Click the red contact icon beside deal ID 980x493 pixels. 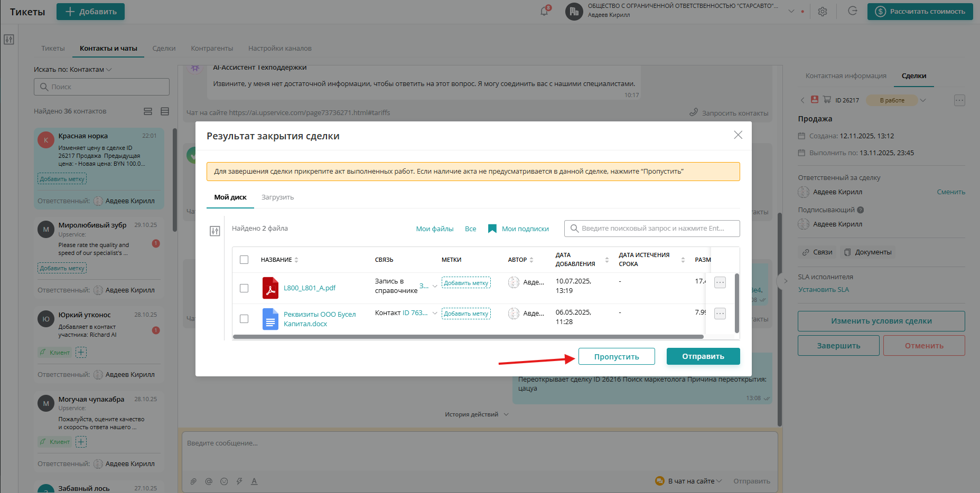[x=815, y=99]
